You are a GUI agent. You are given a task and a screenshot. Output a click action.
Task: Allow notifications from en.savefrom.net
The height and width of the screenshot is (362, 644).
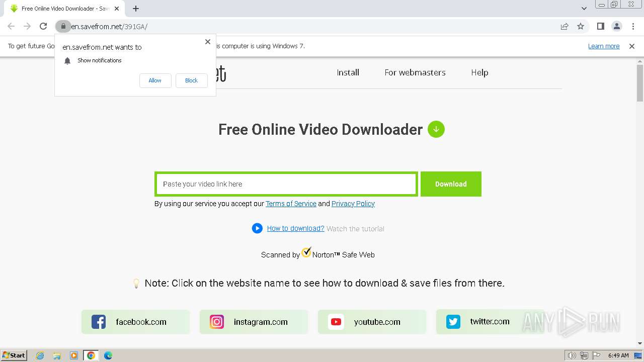155,80
